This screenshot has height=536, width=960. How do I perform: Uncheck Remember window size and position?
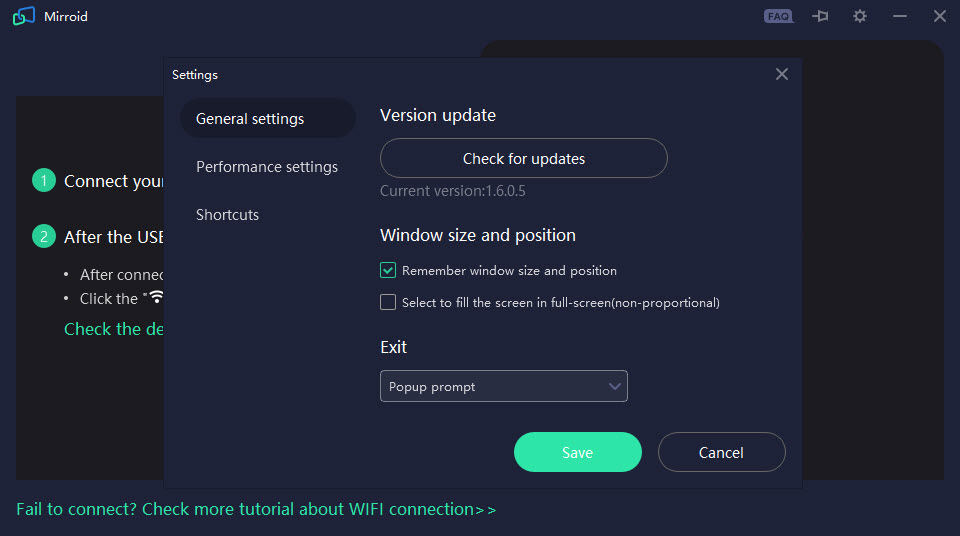[x=388, y=270]
